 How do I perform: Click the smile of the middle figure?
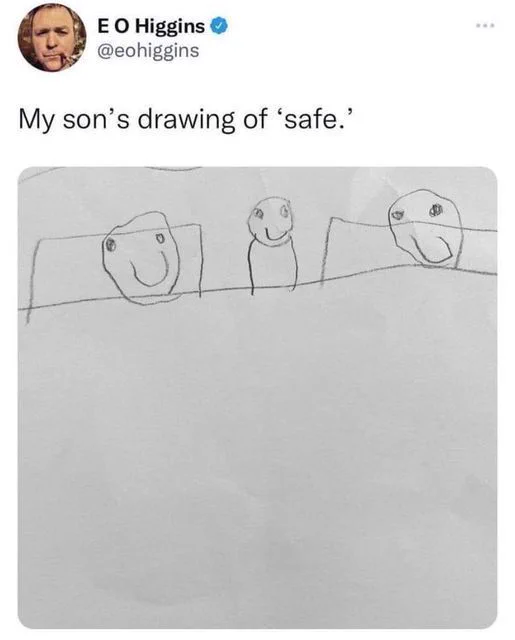click(274, 234)
